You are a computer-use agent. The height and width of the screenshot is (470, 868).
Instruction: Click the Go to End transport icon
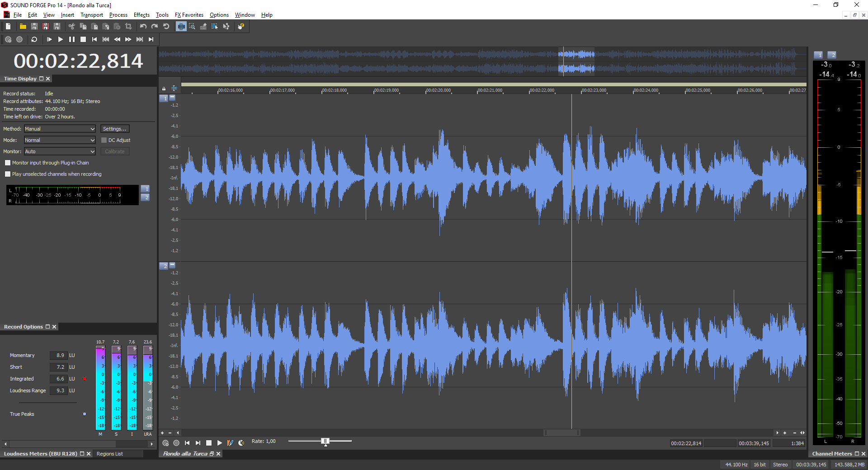click(x=151, y=40)
